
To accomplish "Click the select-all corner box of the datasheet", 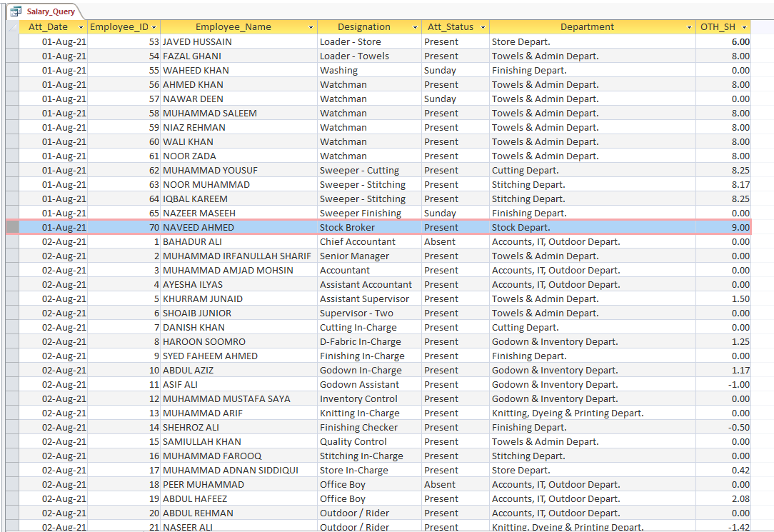I will point(13,27).
